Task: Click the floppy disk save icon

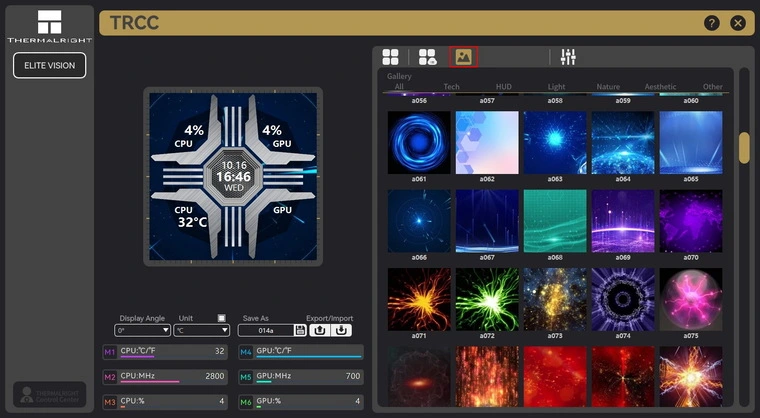Action: click(x=300, y=330)
